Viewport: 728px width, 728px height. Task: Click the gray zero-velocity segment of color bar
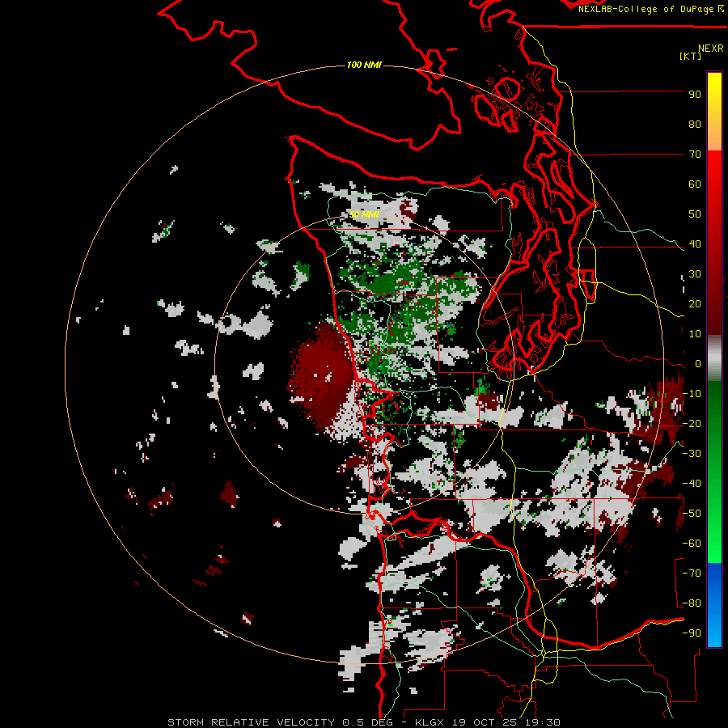tap(714, 358)
